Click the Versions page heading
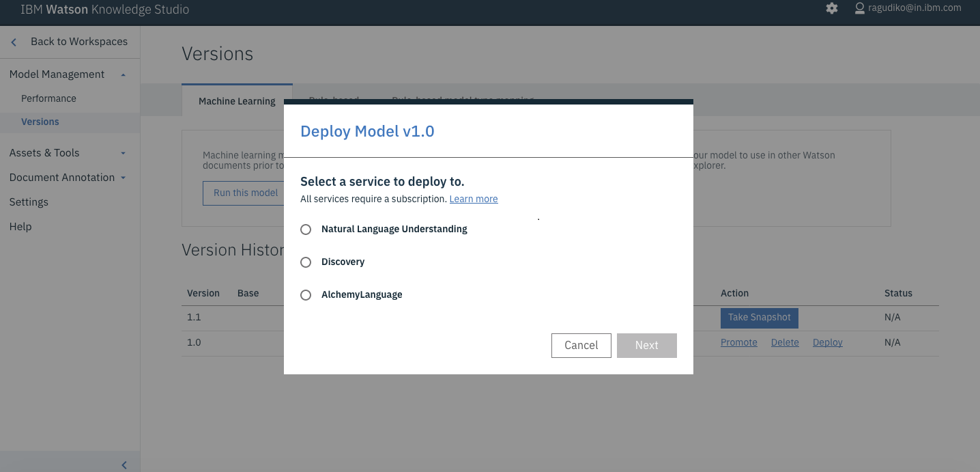The width and height of the screenshot is (980, 472). pyautogui.click(x=218, y=54)
